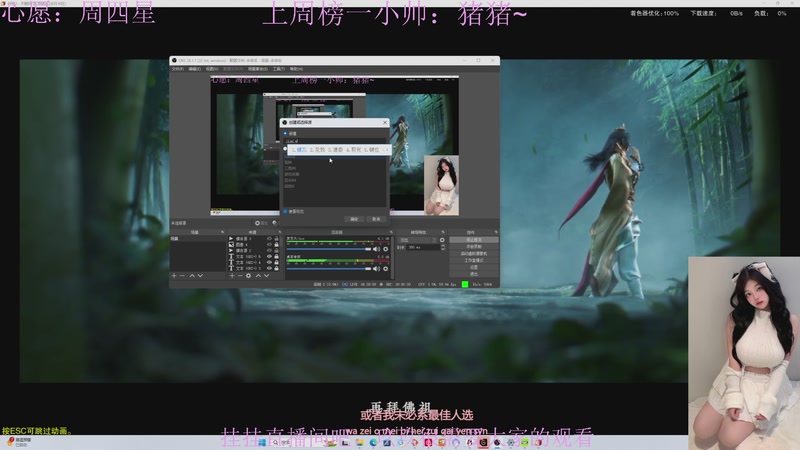Open the View menu in OBS
The height and width of the screenshot is (450, 800).
[x=212, y=69]
